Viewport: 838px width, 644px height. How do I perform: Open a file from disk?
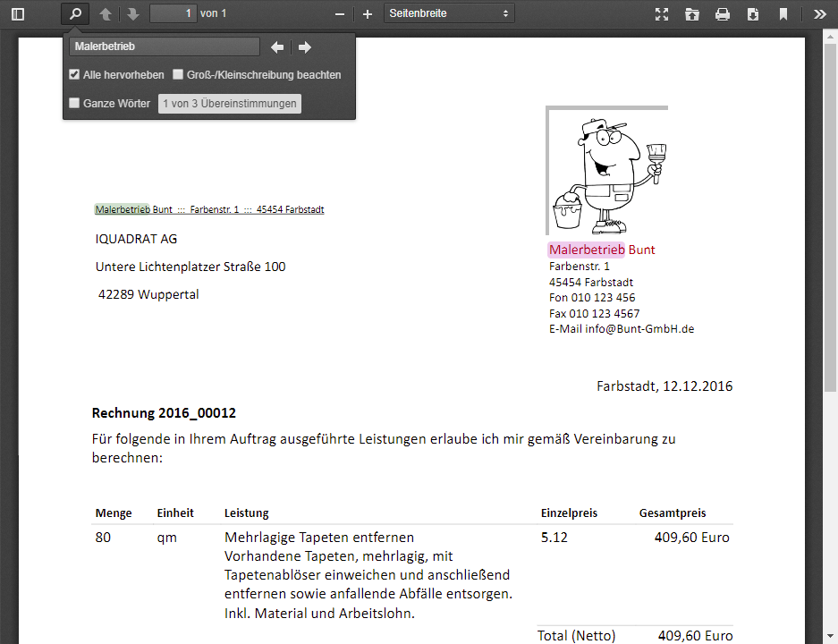692,14
